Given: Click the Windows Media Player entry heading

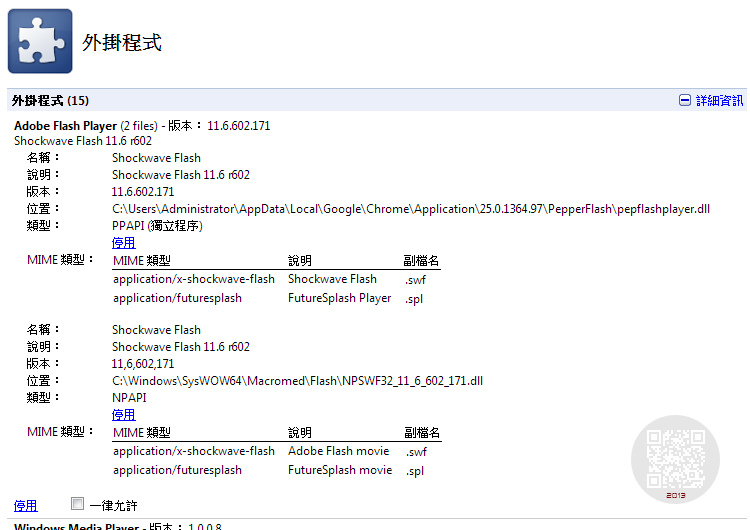Looking at the screenshot, I should (x=77, y=527).
